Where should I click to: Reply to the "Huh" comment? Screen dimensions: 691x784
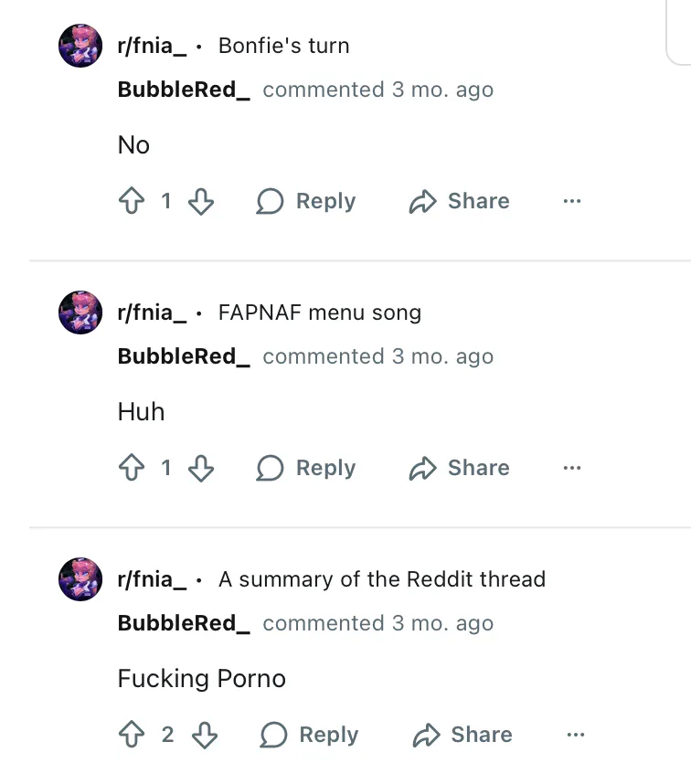[x=306, y=468]
